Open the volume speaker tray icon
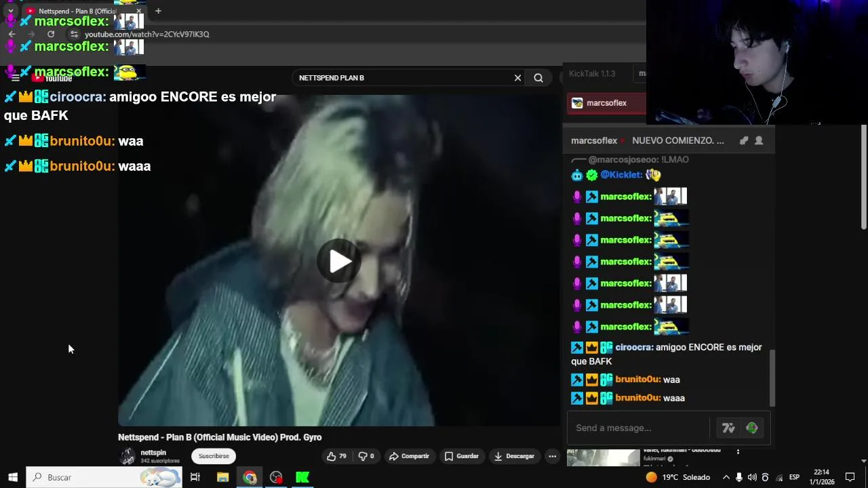868x488 pixels. [x=752, y=477]
